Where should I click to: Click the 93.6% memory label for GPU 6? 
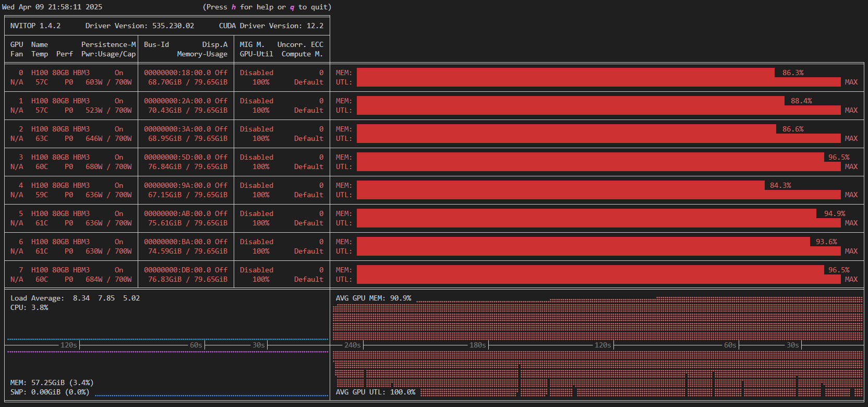pyautogui.click(x=826, y=242)
